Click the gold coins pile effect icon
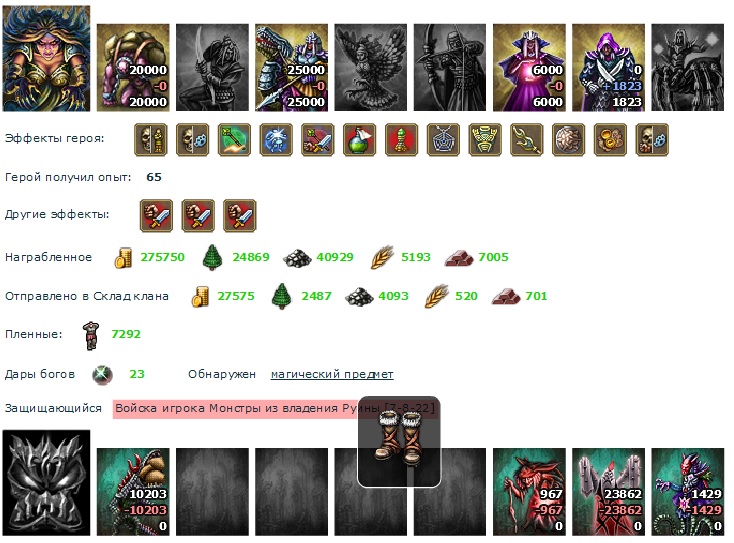Image resolution: width=734 pixels, height=543 pixels. (610, 139)
